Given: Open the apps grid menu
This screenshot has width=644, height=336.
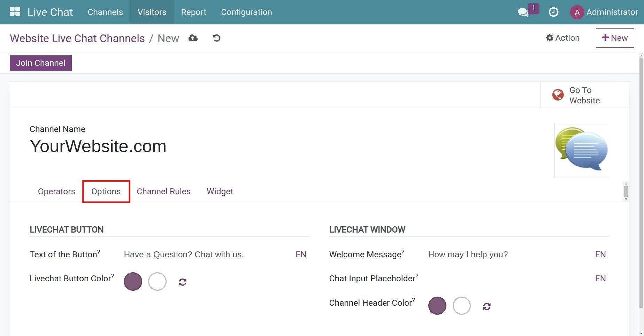Looking at the screenshot, I should [x=15, y=11].
